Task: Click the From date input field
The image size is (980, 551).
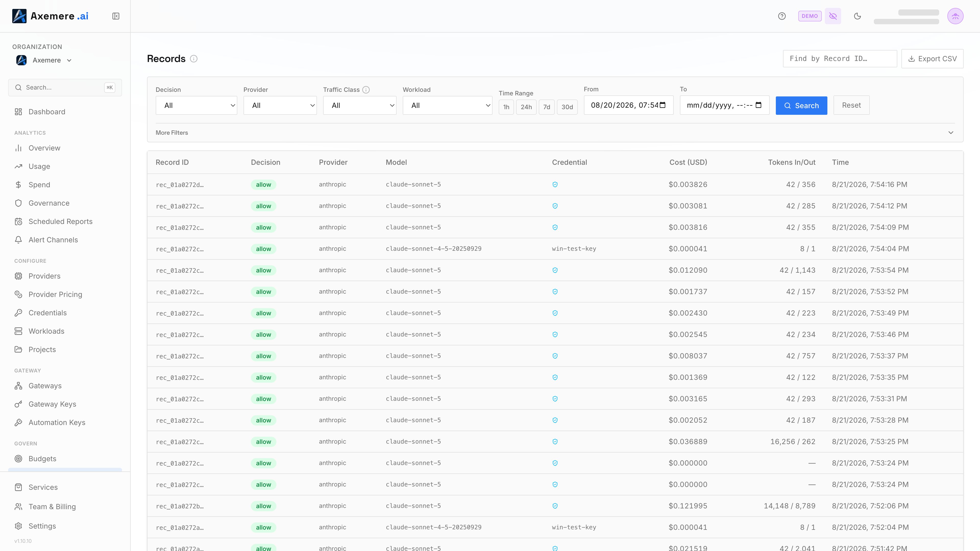Action: pos(629,105)
